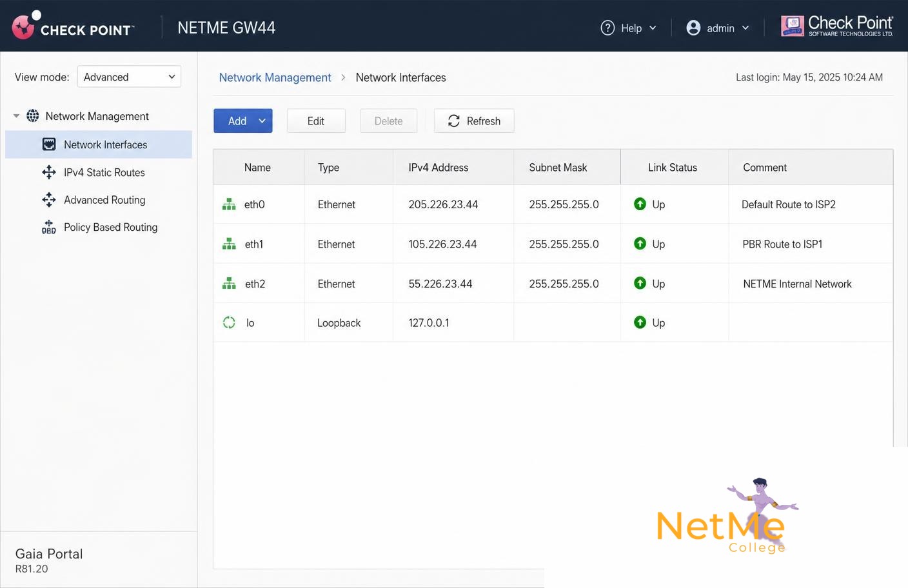Click the 'NETME Internal Network' comment
This screenshot has width=908, height=588.
coord(797,284)
